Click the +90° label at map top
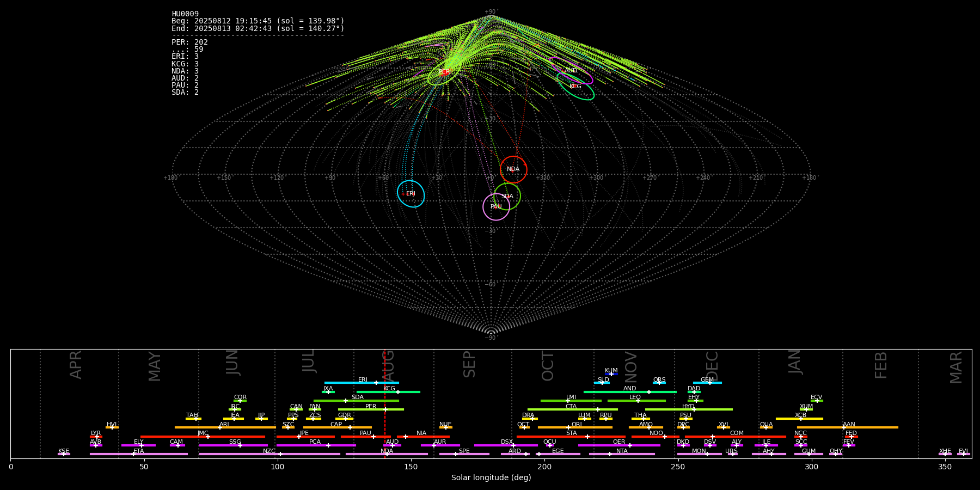Viewport: 980px width, 490px height. click(491, 12)
